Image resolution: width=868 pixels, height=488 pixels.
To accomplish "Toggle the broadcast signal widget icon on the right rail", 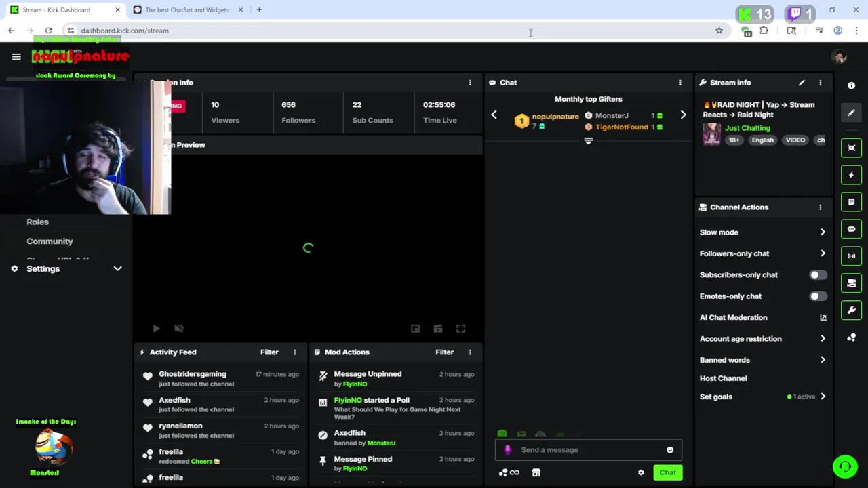I will pos(851,256).
